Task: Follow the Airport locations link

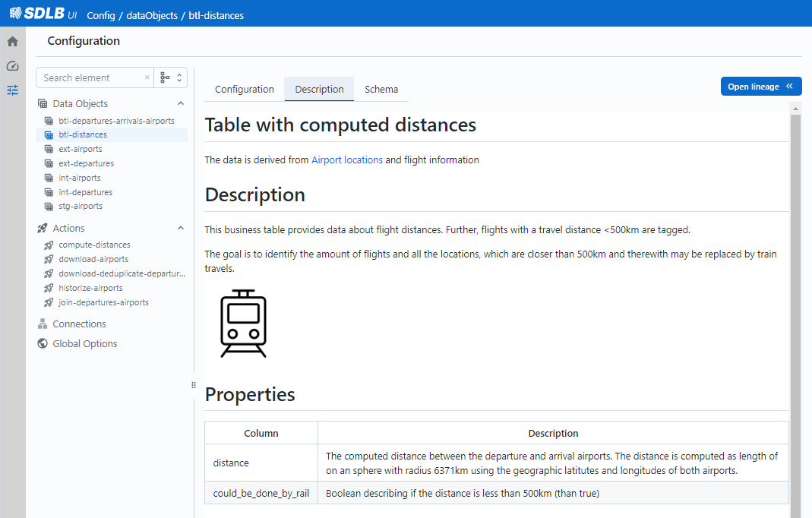Action: pyautogui.click(x=346, y=160)
